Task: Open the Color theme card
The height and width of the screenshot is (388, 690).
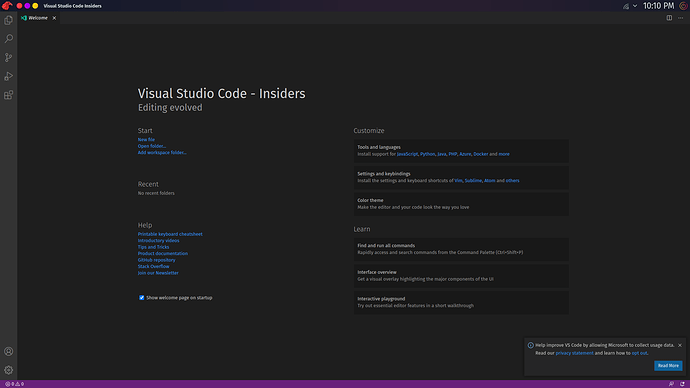Action: click(461, 204)
